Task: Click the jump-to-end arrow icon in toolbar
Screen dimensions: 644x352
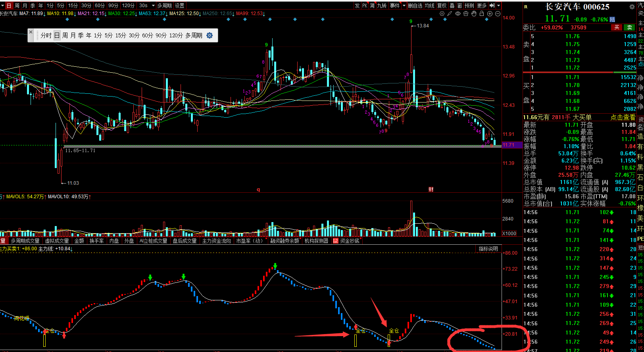Action: tap(492, 6)
